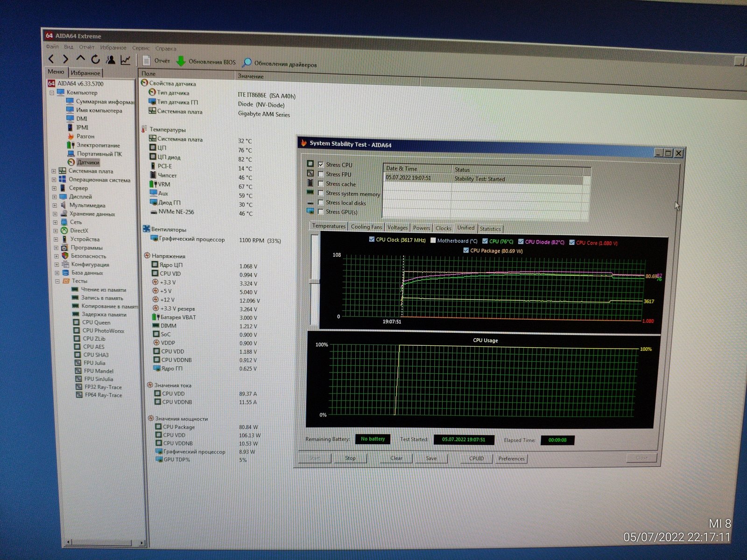
Task: Expand the Операционная система tree node
Action: [54, 180]
